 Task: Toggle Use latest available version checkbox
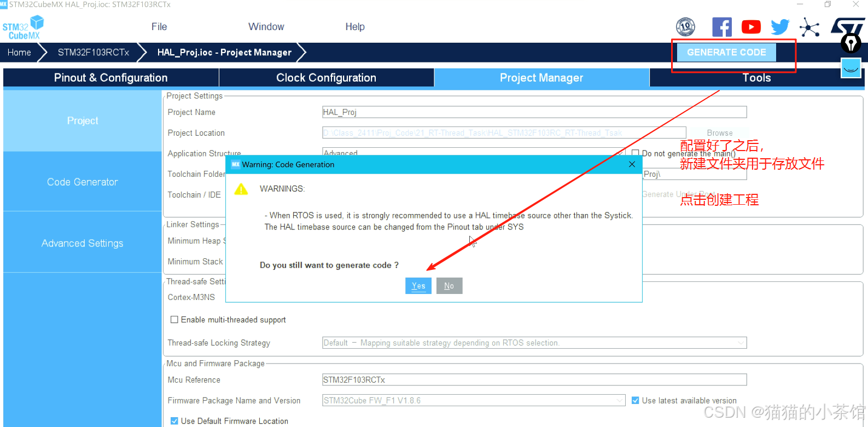tap(636, 401)
